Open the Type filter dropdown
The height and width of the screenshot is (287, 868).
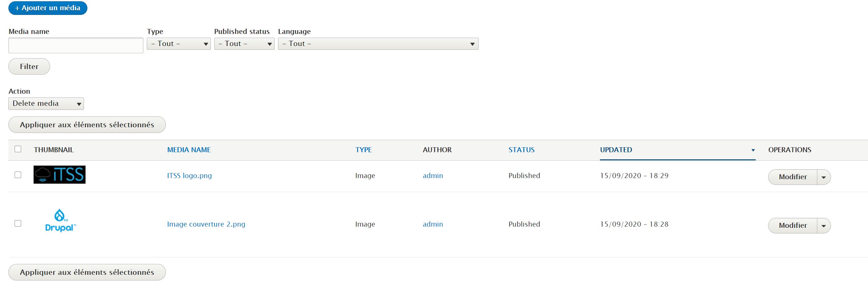179,44
